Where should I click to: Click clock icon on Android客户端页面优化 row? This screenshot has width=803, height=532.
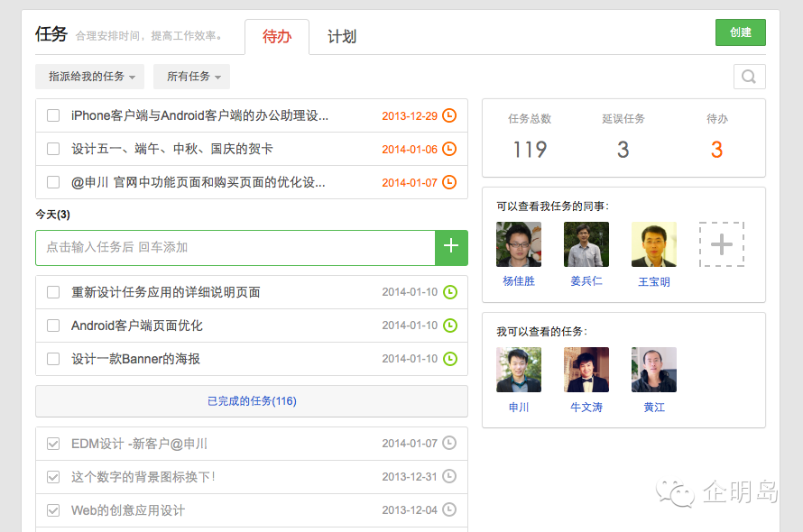point(449,326)
